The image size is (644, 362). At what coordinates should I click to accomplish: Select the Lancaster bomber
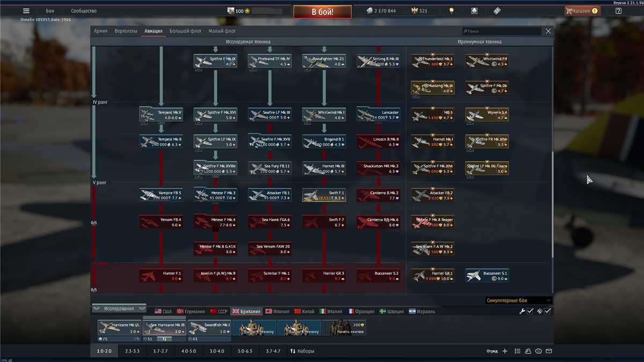pos(378,115)
